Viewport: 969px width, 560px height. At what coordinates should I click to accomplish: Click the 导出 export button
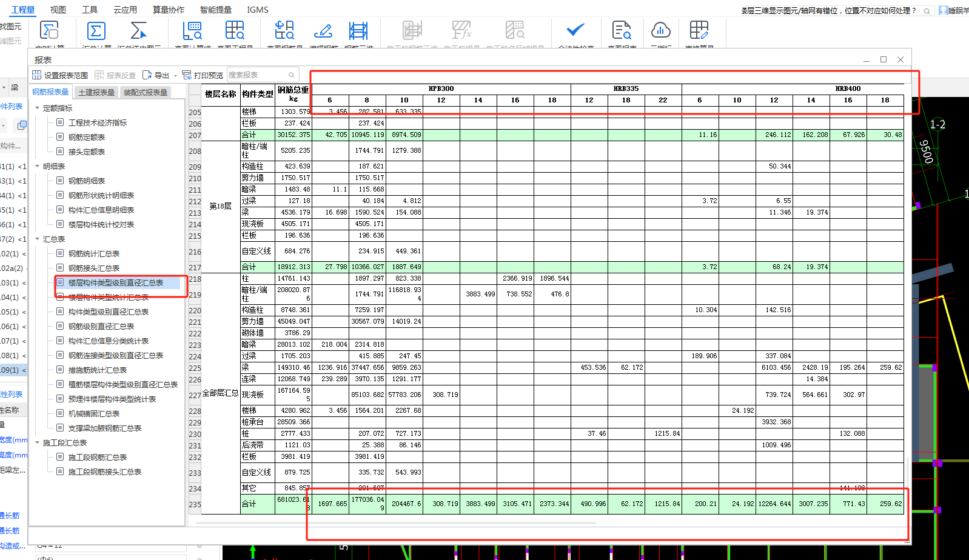tap(156, 75)
